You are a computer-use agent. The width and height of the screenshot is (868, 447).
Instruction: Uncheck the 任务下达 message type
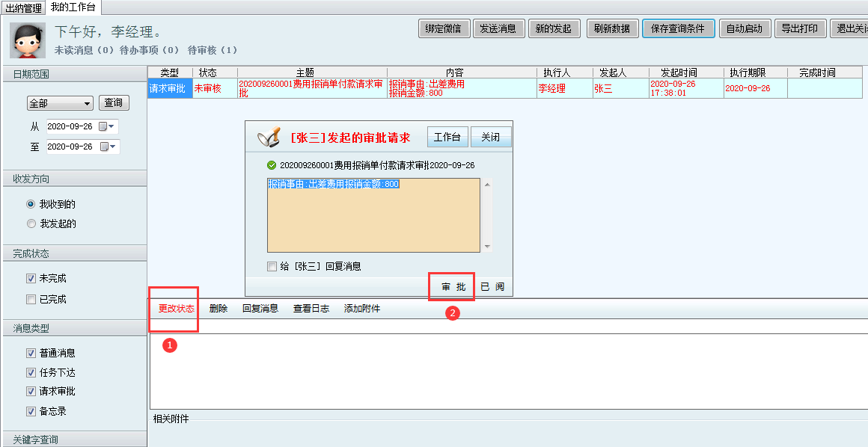(x=31, y=372)
